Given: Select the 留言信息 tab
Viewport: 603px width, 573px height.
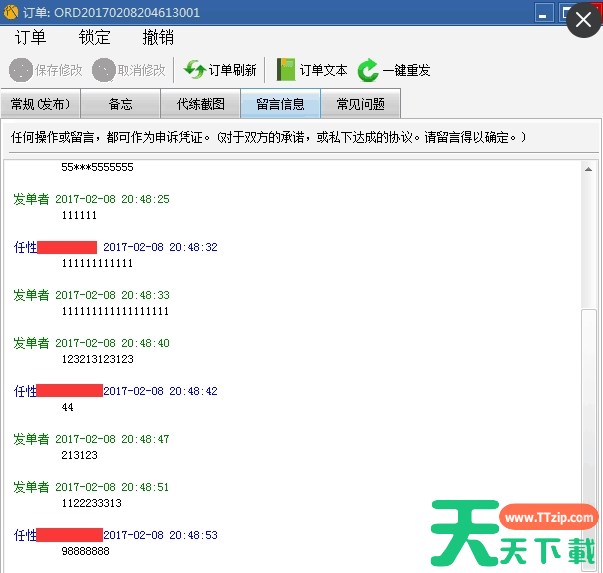Looking at the screenshot, I should click(280, 104).
